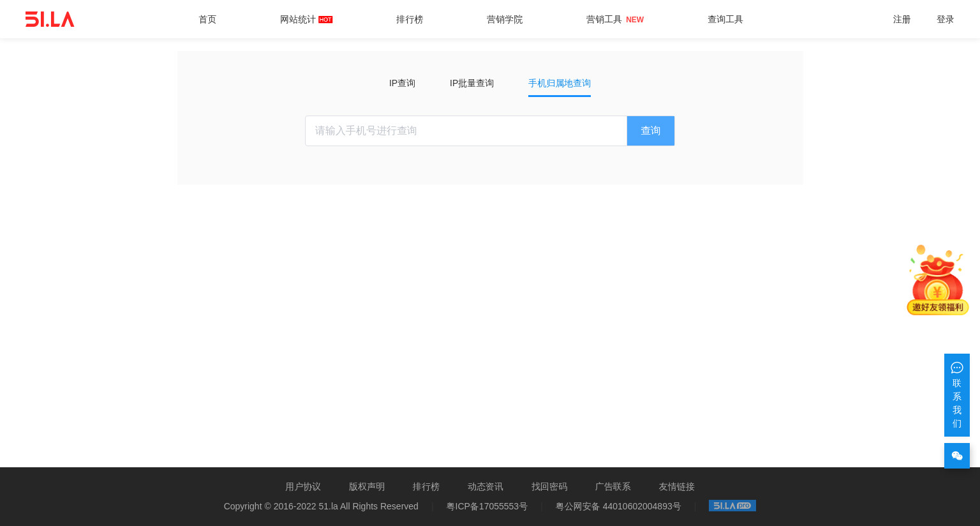
Task: Open the 邀好友领福利 red packet promo
Action: 938,280
